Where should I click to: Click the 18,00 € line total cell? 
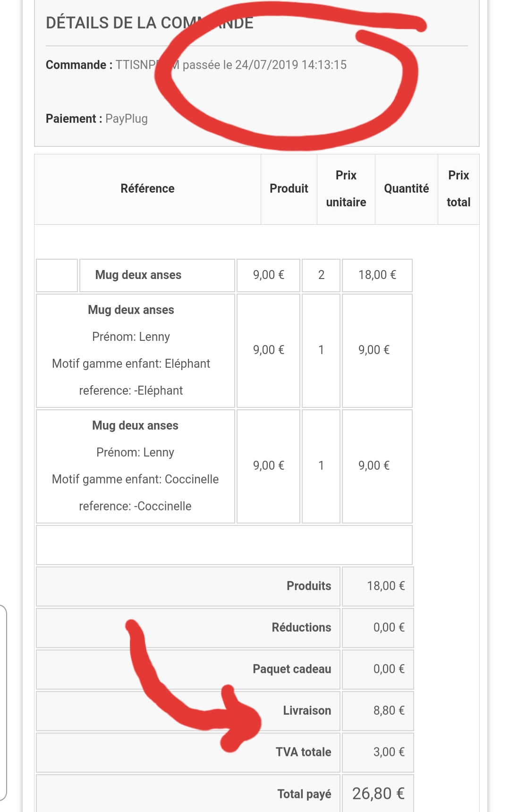click(377, 275)
